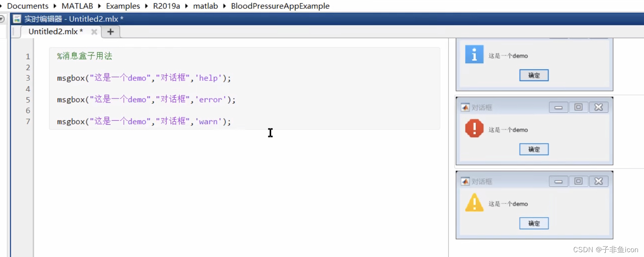This screenshot has width=644, height=257.
Task: Click the circular arrow icon at top-left edge
Action: point(2,19)
